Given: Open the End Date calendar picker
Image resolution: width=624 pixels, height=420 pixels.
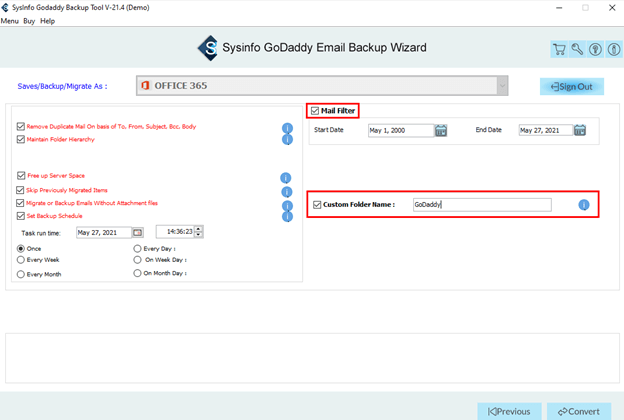Looking at the screenshot, I should click(580, 130).
